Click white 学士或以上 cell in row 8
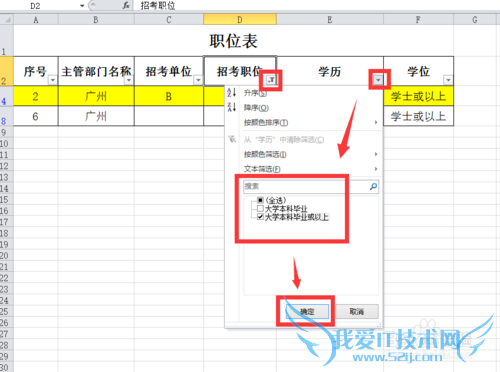The height and width of the screenshot is (372, 500). (418, 116)
